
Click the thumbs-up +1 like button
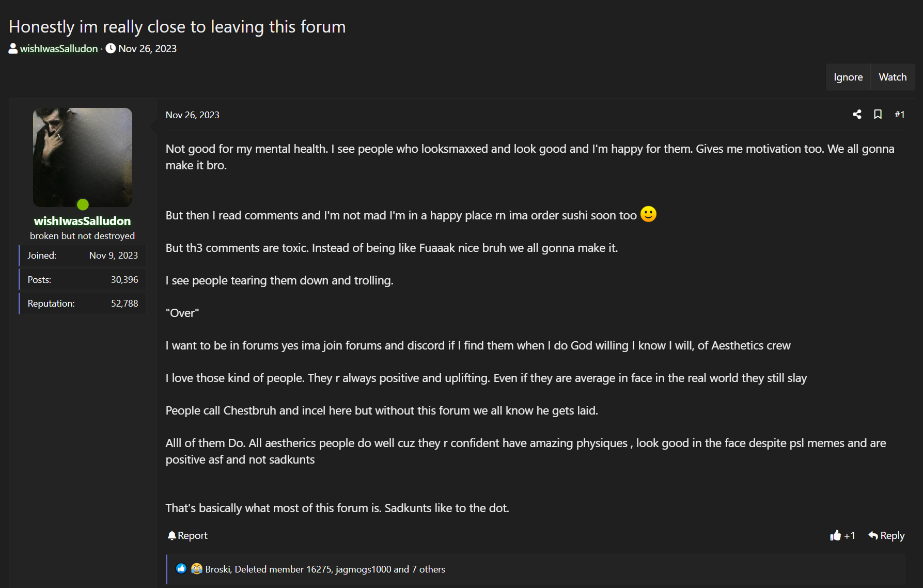tap(842, 535)
